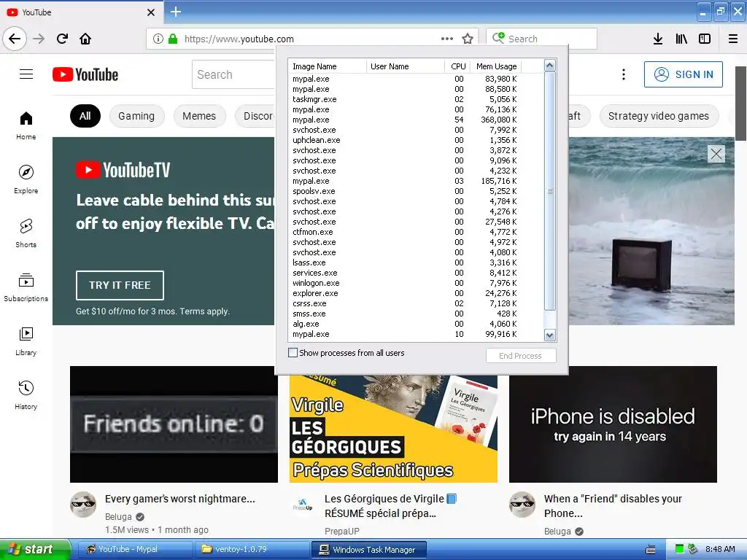Open the system tray keyboard icon
Screen dimensions: 747x560
(650, 550)
